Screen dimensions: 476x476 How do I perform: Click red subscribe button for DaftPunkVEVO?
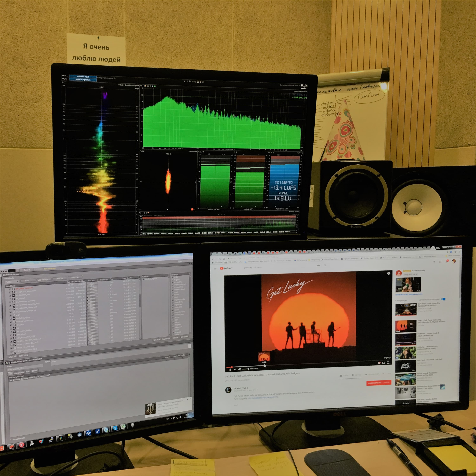(378, 383)
